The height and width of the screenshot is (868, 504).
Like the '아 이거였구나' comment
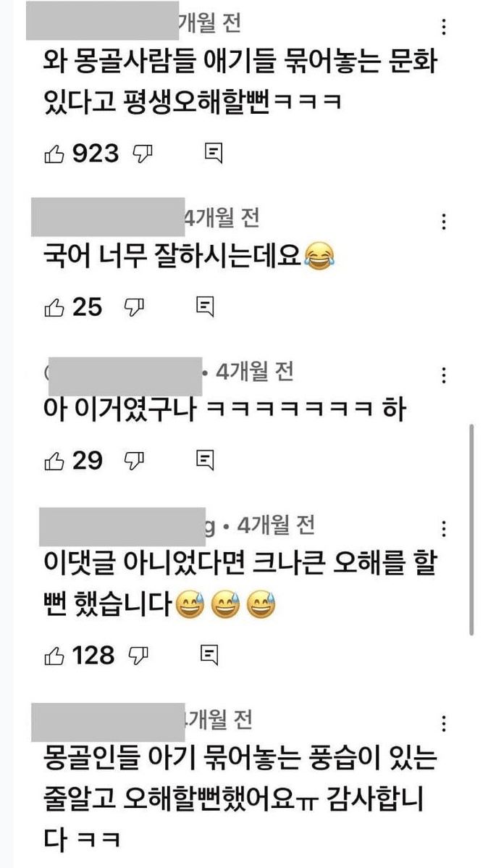53,461
